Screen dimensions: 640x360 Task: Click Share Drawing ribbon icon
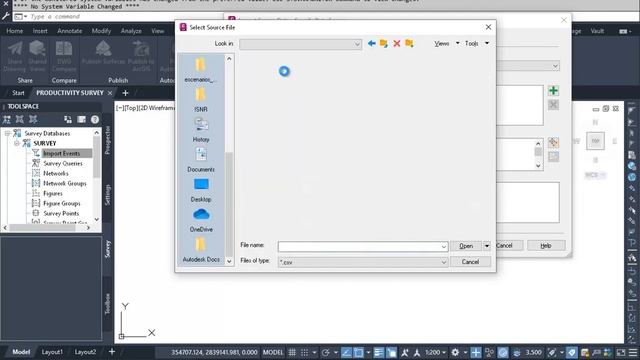15,56
